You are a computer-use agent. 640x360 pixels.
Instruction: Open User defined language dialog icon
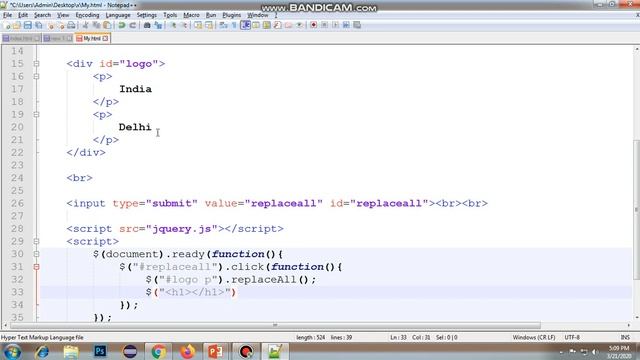tap(256, 25)
